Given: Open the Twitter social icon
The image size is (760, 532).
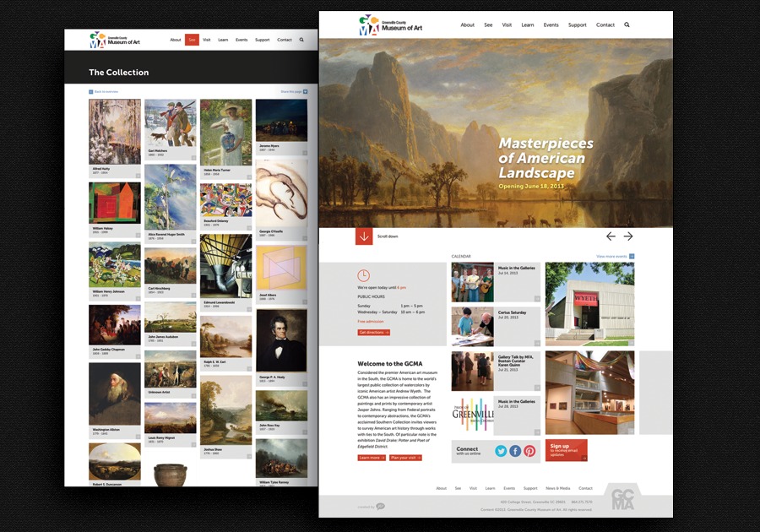Looking at the screenshot, I should (x=501, y=451).
